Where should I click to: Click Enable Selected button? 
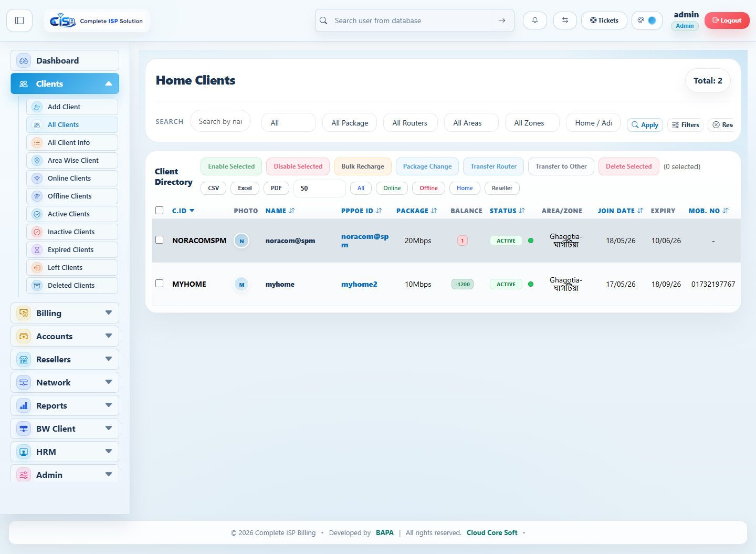pos(232,166)
